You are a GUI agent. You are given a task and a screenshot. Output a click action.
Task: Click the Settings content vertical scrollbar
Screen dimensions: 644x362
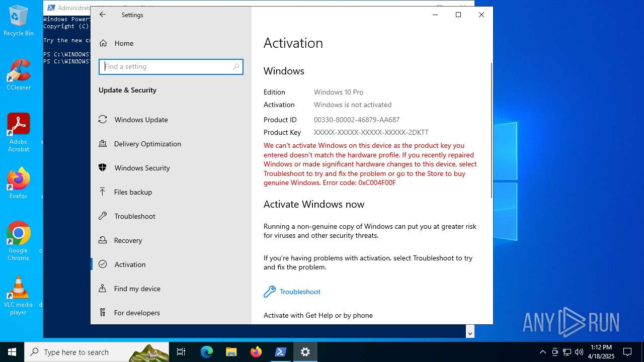point(492,131)
